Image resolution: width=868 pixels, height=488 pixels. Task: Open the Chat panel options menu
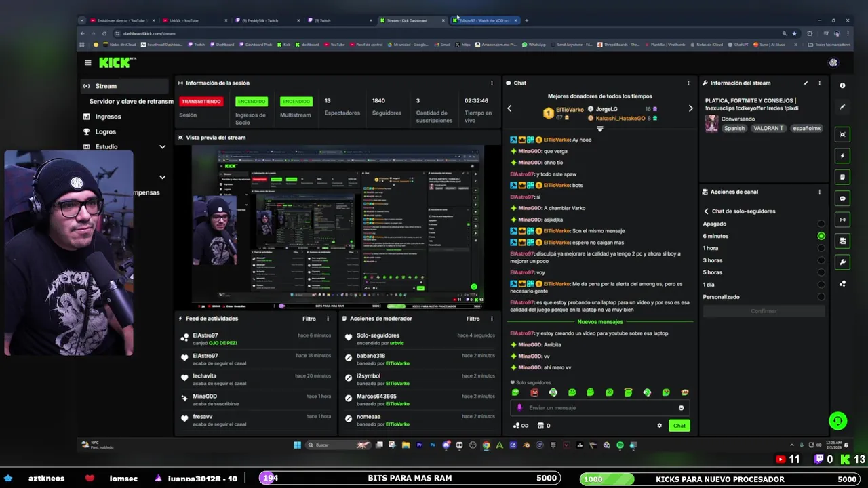(688, 83)
